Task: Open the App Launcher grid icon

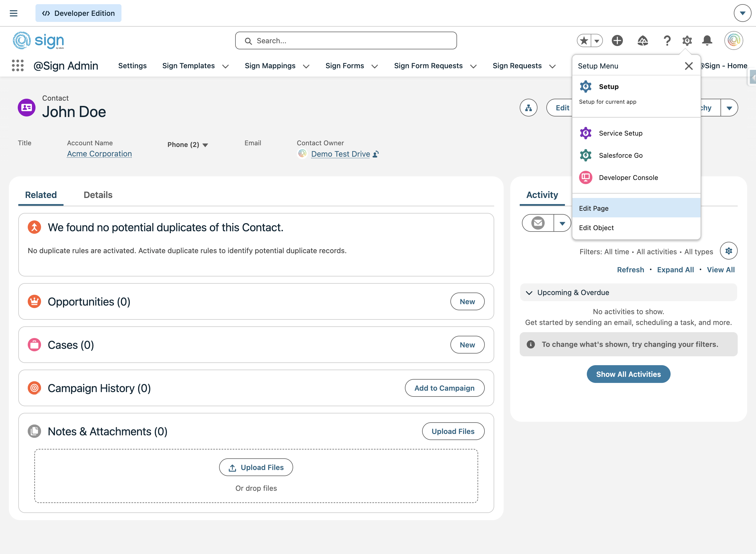Action: click(x=17, y=66)
